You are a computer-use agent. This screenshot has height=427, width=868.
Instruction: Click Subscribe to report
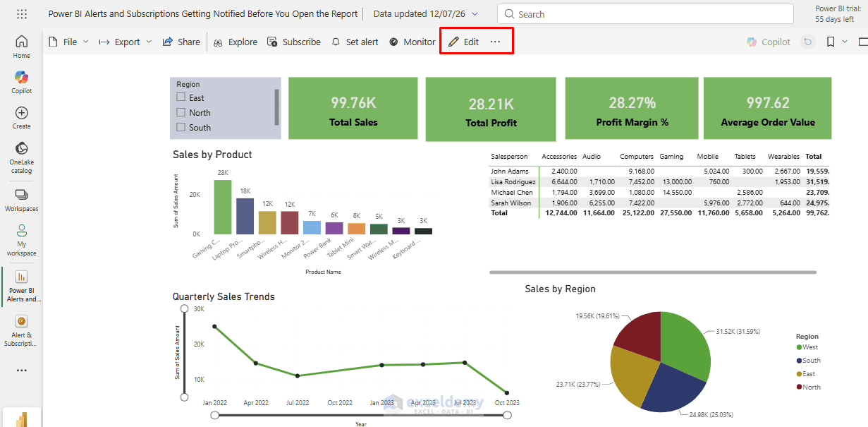coord(294,42)
